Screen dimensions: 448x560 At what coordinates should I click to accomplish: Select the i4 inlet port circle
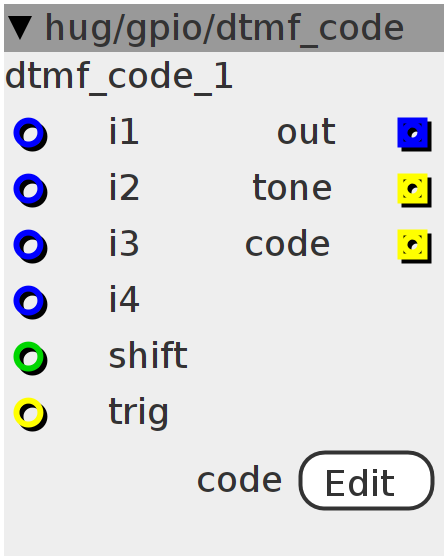(30, 302)
